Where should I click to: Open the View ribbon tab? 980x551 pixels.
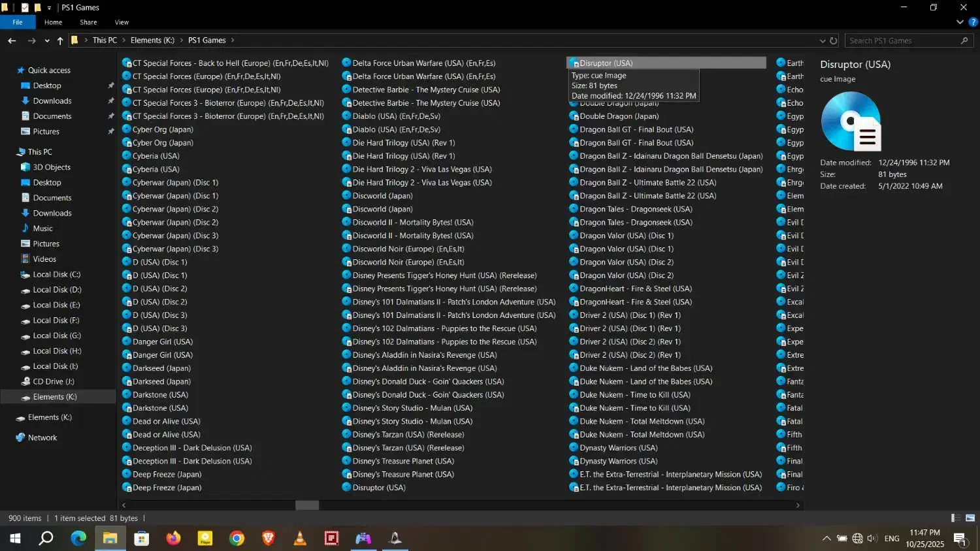pyautogui.click(x=122, y=22)
